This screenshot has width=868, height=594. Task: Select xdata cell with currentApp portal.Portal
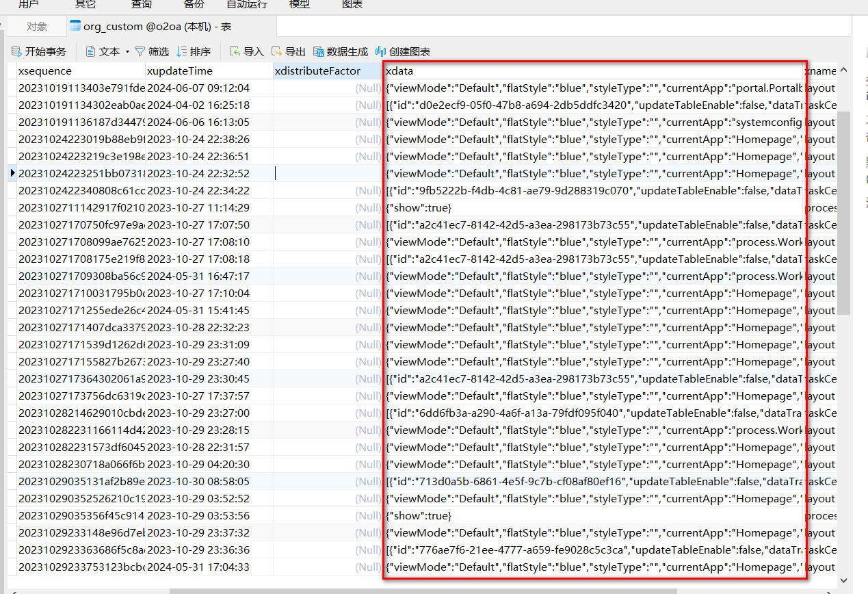(593, 88)
